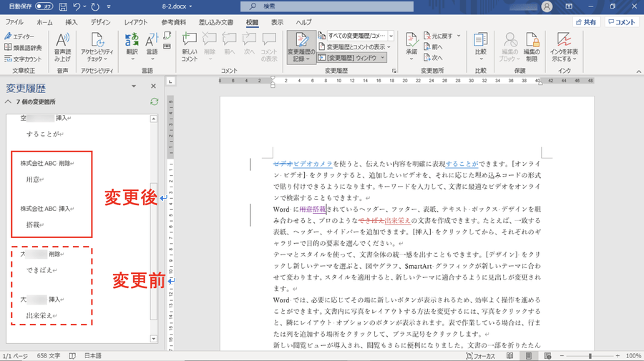Open the 翻訳 translate tool
Viewport: 644px width, 361px height.
point(132,41)
